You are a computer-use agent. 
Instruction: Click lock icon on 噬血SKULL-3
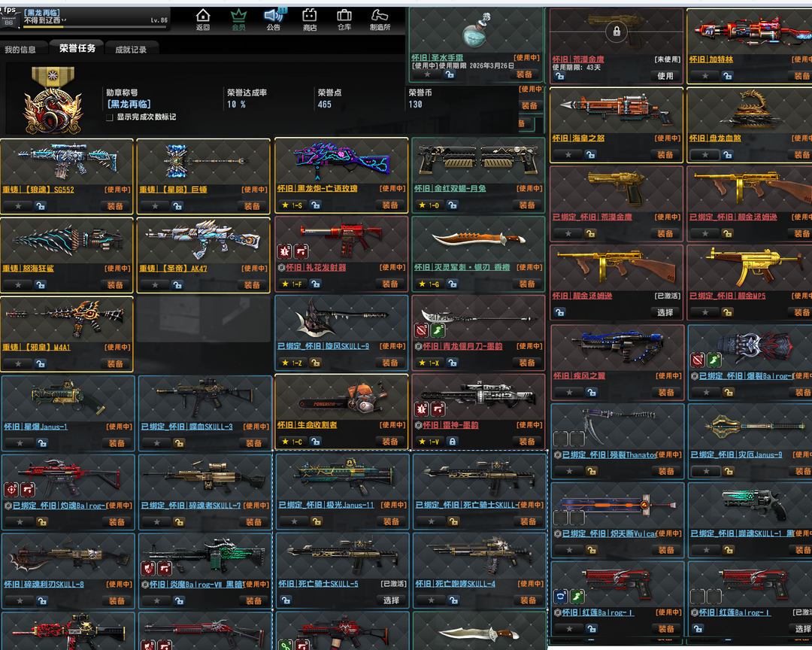[x=179, y=443]
